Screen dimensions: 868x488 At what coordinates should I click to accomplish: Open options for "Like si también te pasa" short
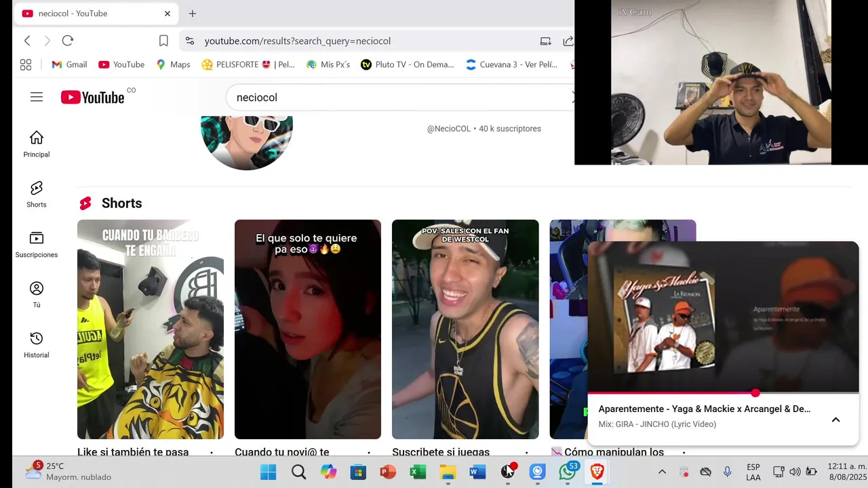(212, 452)
